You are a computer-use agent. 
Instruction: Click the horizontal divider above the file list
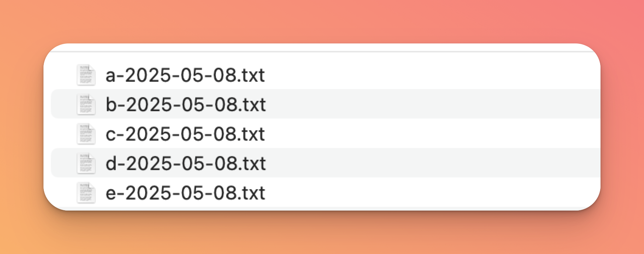click(322, 52)
